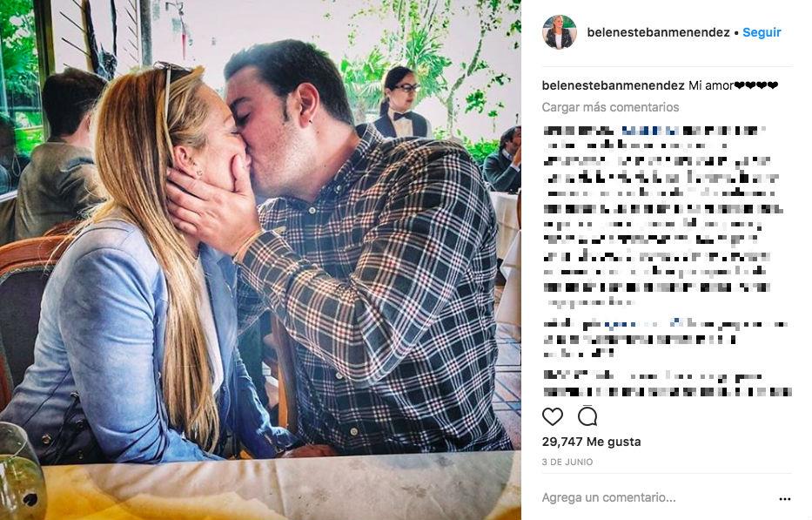812x520 pixels.
Task: Open the belenestebanmenendez profile avatar
Action: point(560,32)
